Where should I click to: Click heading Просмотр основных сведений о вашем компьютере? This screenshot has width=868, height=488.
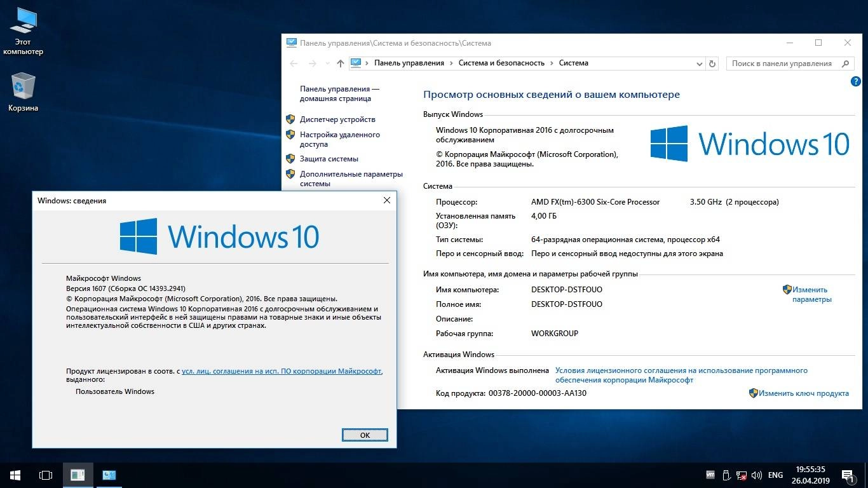tap(552, 95)
